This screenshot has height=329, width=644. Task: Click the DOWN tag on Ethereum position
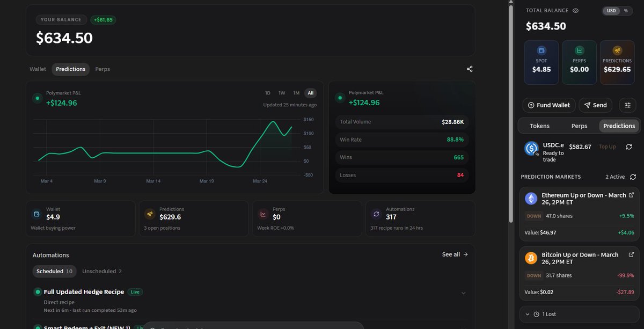pos(534,216)
